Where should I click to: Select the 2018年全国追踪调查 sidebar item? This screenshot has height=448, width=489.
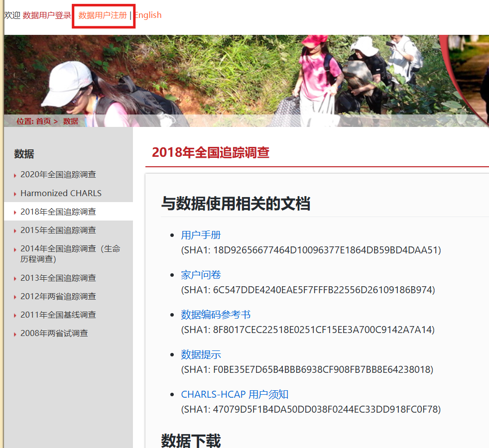tap(58, 212)
